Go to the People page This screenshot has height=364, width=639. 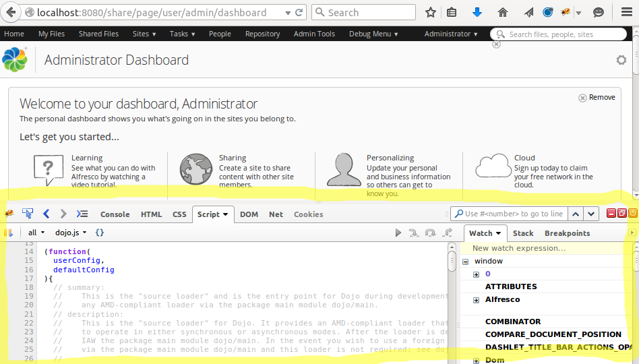coord(220,34)
